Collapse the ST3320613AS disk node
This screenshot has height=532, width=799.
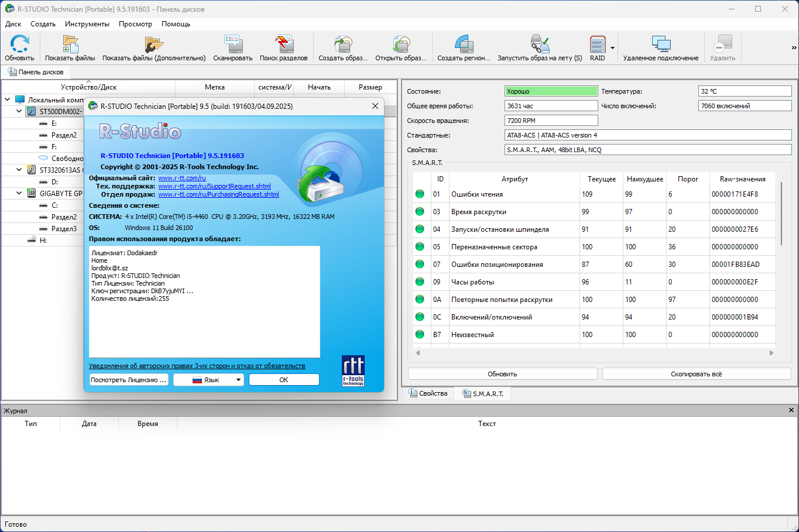19,170
